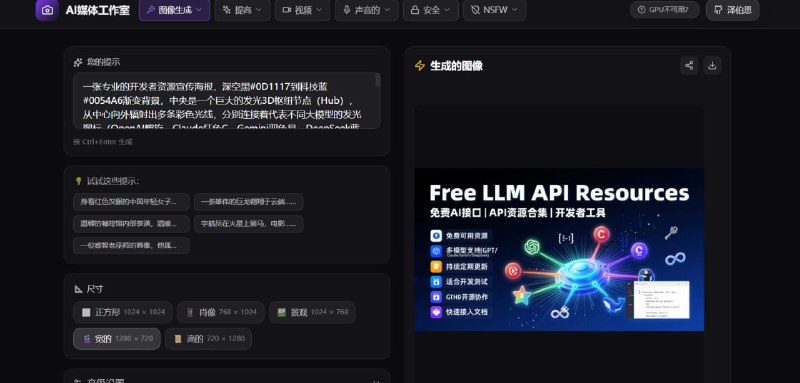The image size is (800, 383).
Task: Click the 尺寸 section heading
Action: tap(94, 289)
